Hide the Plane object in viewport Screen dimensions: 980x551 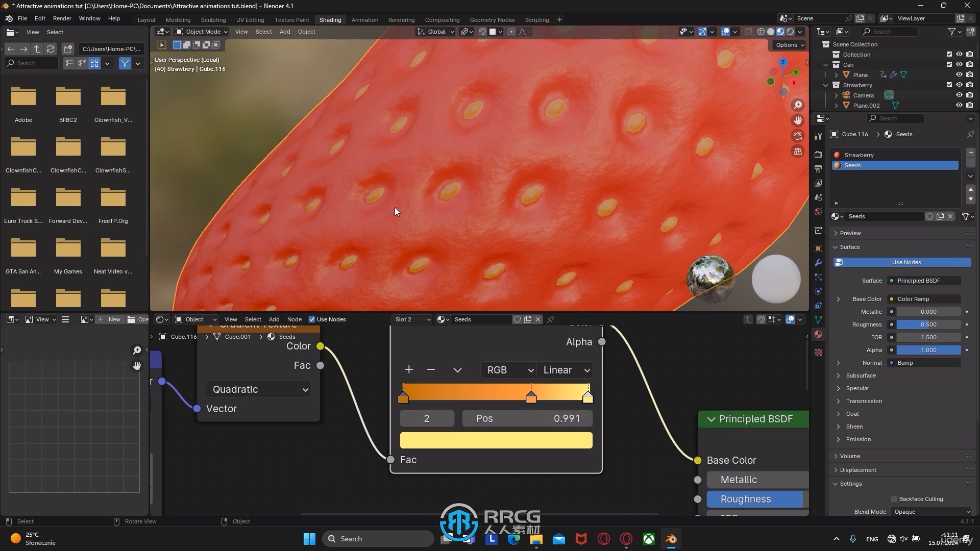[959, 75]
